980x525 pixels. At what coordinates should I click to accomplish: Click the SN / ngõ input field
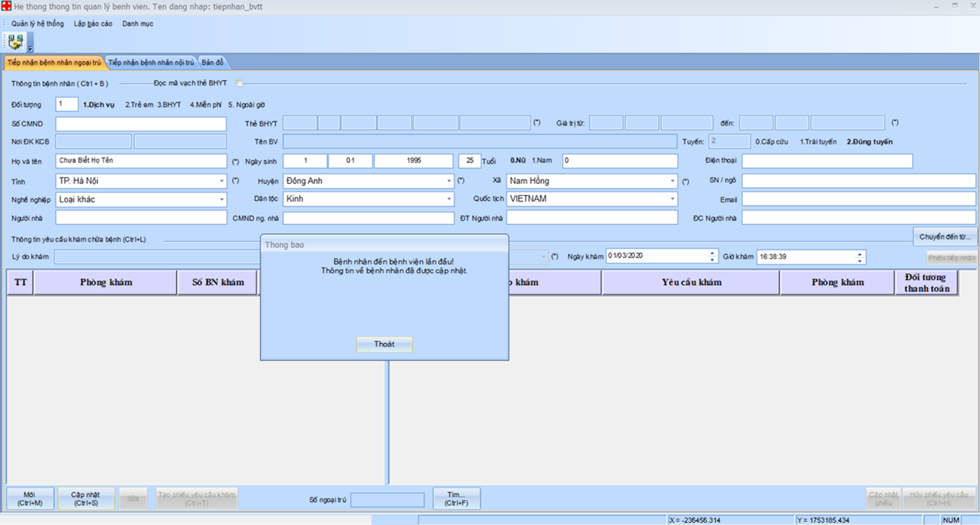(x=858, y=180)
